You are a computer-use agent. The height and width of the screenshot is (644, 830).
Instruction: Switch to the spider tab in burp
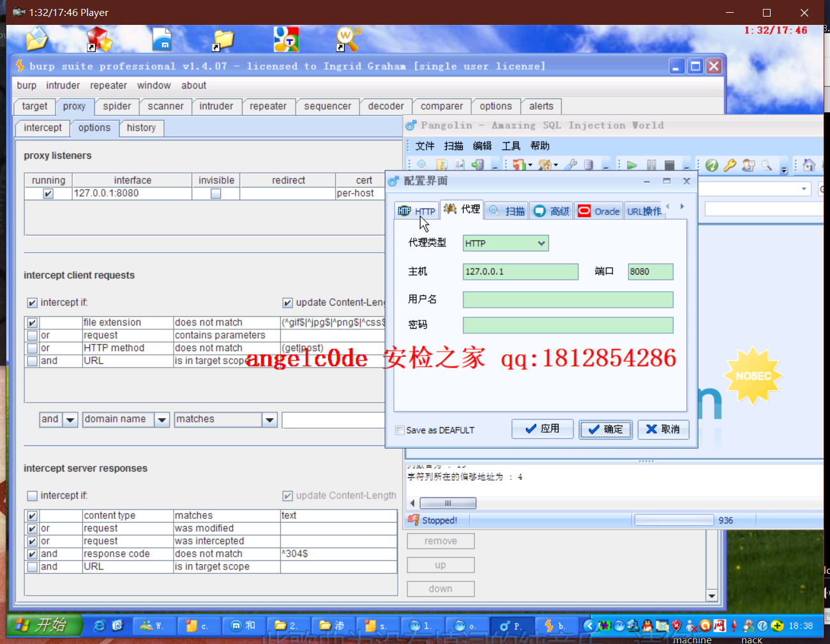coord(117,107)
